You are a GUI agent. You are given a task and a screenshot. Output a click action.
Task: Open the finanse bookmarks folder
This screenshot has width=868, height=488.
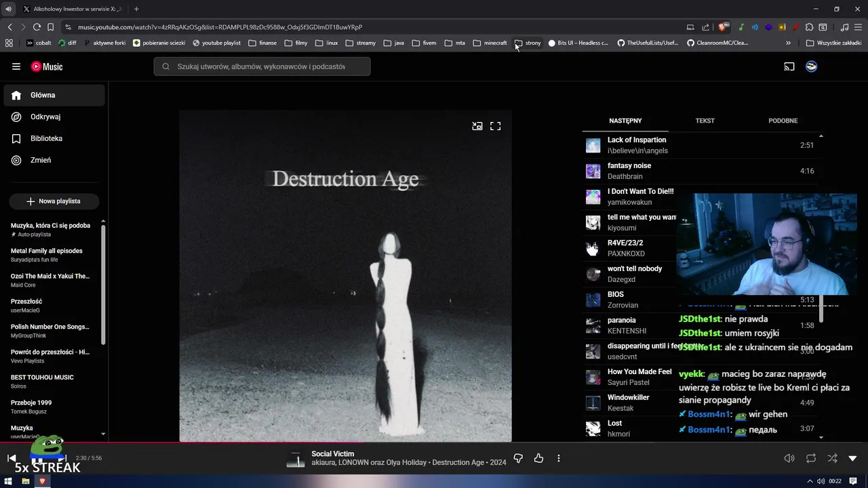[x=262, y=43]
